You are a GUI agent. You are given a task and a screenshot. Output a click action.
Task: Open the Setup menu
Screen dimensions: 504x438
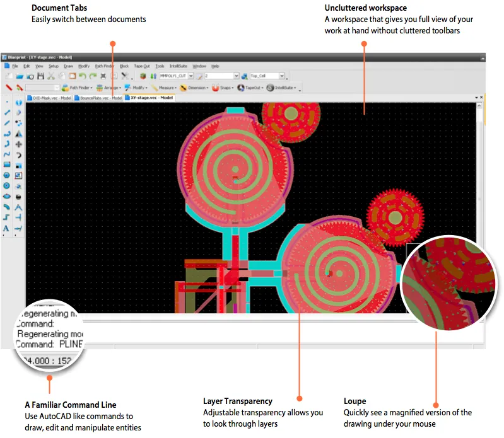[x=54, y=66]
